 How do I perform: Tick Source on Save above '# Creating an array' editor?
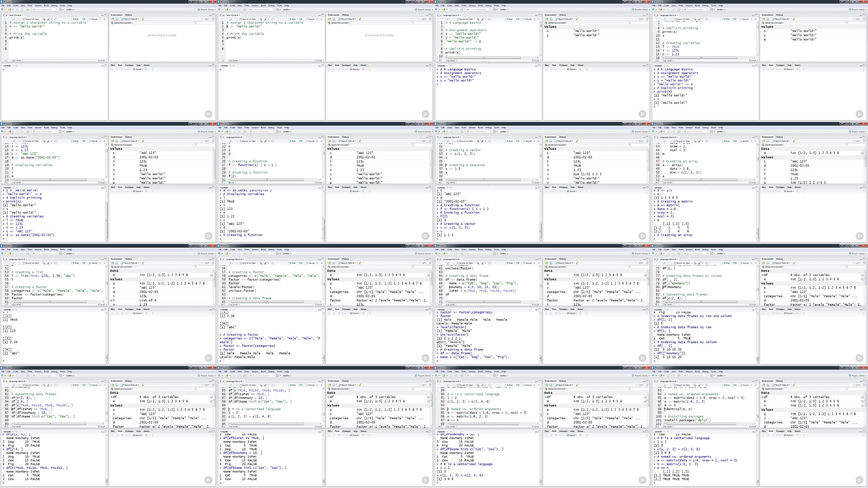click(x=675, y=141)
